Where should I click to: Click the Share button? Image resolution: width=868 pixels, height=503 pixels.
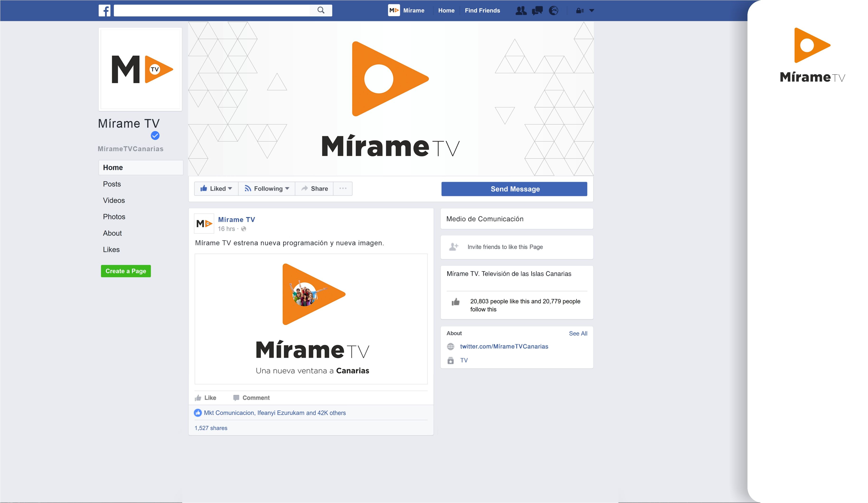pyautogui.click(x=314, y=189)
